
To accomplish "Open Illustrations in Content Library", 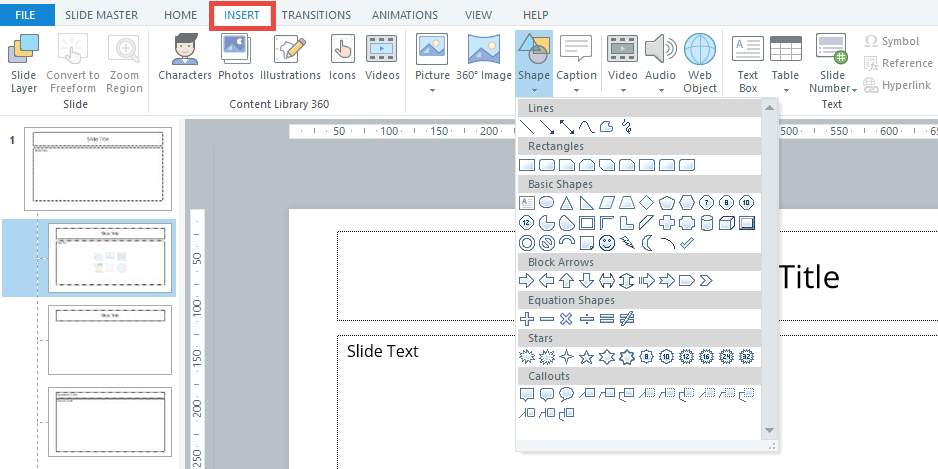I will (x=290, y=57).
